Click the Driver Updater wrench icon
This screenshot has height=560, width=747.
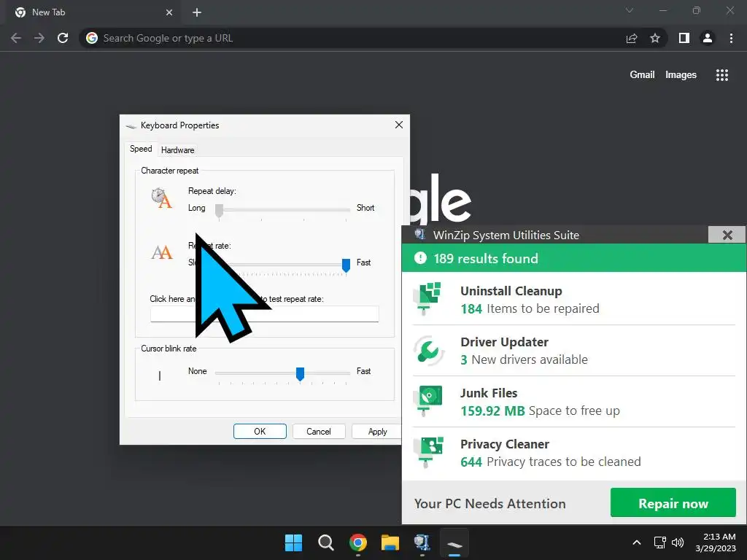click(x=428, y=351)
